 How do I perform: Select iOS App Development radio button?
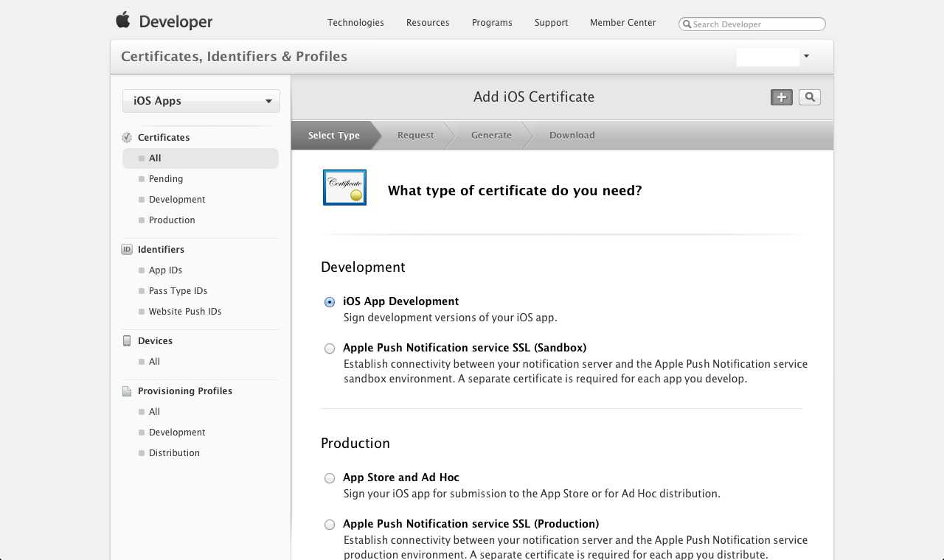point(330,302)
